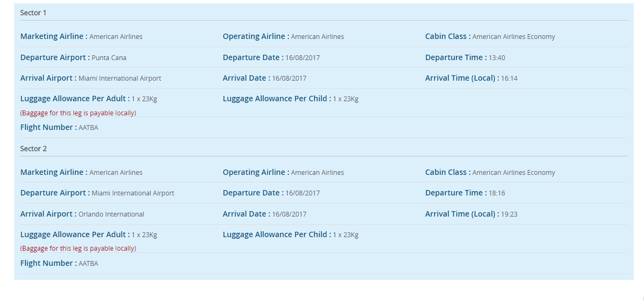Click Sector 1 arrival airport Miami International Airport
Screen dimensions: 644x307
point(120,79)
